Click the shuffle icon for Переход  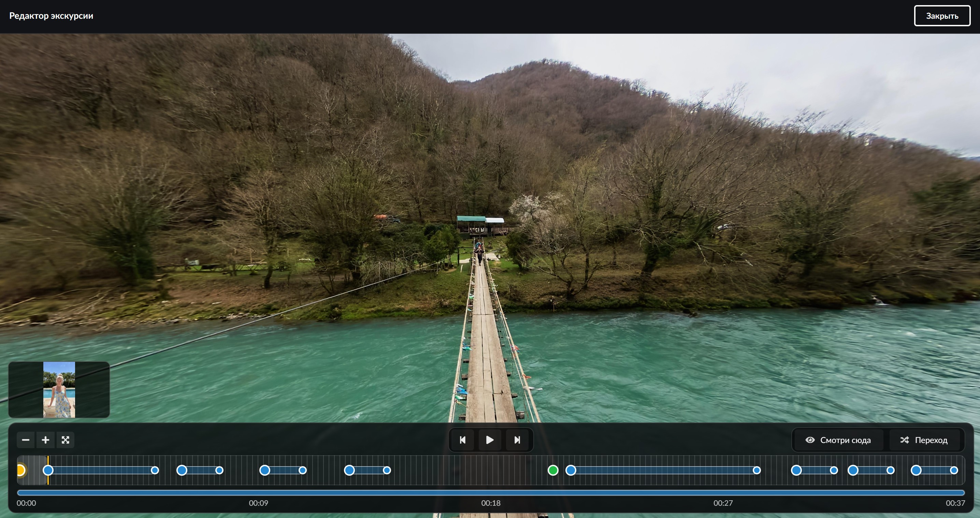[904, 440]
